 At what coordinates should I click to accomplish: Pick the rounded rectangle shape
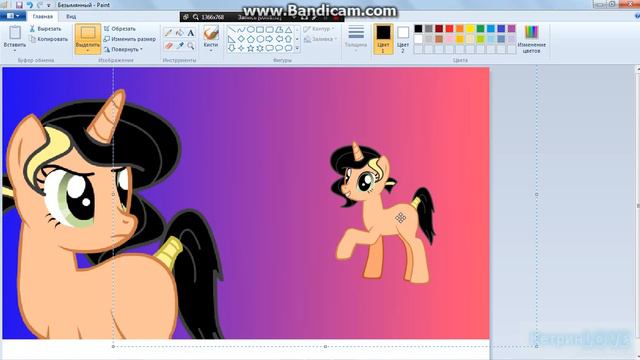tap(269, 30)
